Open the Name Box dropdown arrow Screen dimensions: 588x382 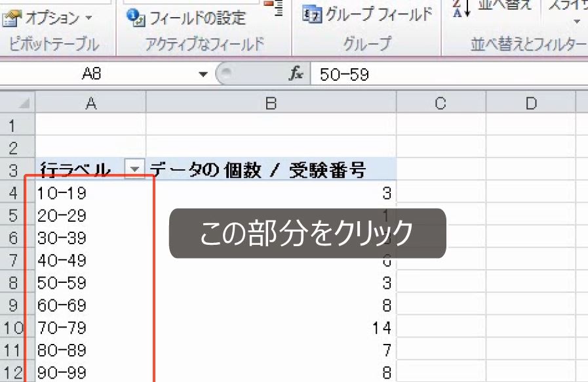click(203, 74)
